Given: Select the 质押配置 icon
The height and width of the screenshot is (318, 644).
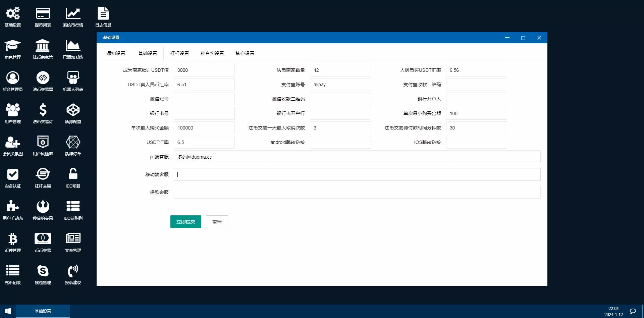Looking at the screenshot, I should [73, 113].
